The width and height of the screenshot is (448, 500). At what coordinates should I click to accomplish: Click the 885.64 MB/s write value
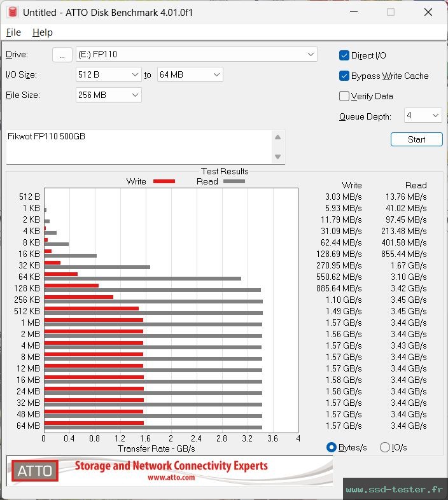339,288
